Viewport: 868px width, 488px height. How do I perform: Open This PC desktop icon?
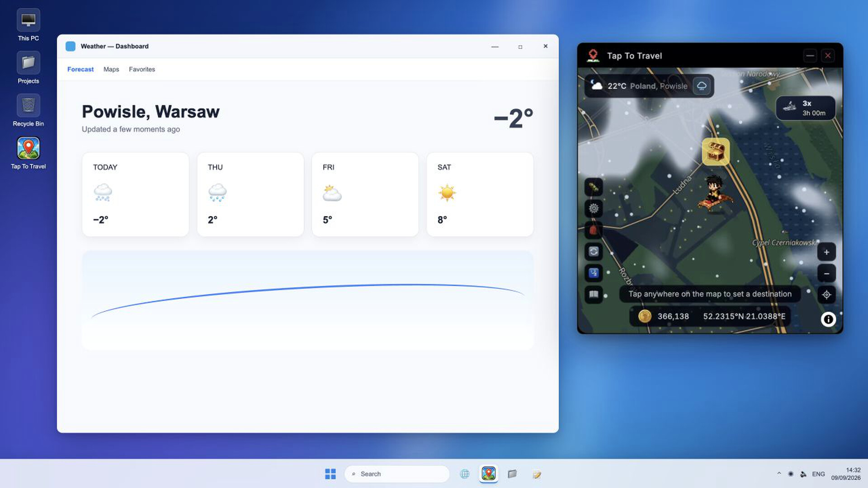[x=28, y=25]
